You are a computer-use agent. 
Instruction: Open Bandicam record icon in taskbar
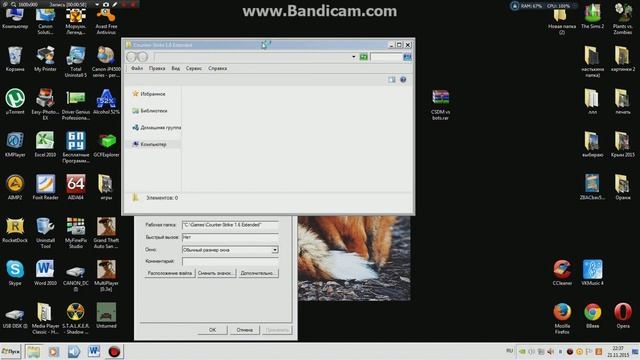click(x=114, y=351)
